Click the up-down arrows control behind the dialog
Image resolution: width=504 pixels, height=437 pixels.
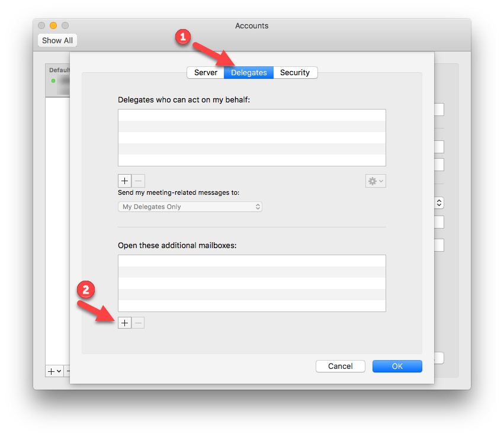(x=439, y=203)
